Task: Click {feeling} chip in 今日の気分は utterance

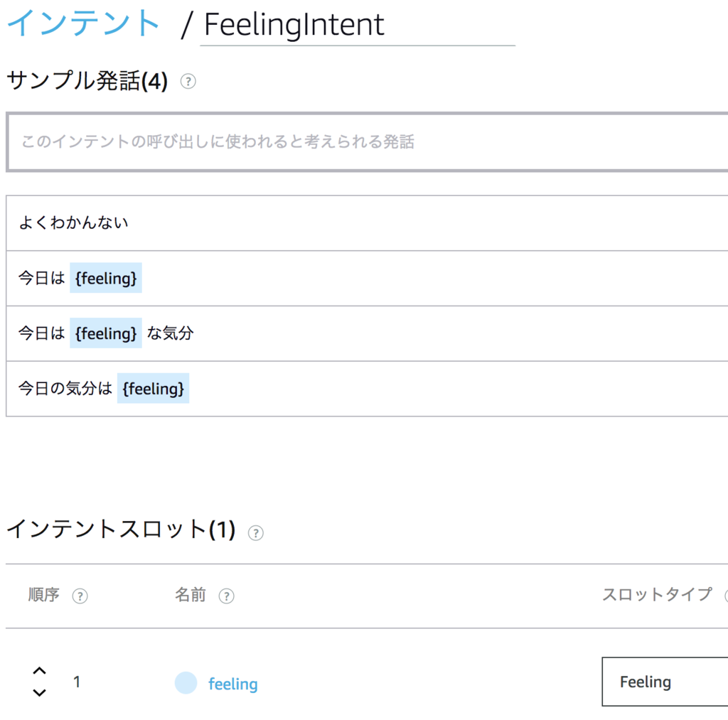Action: click(154, 388)
